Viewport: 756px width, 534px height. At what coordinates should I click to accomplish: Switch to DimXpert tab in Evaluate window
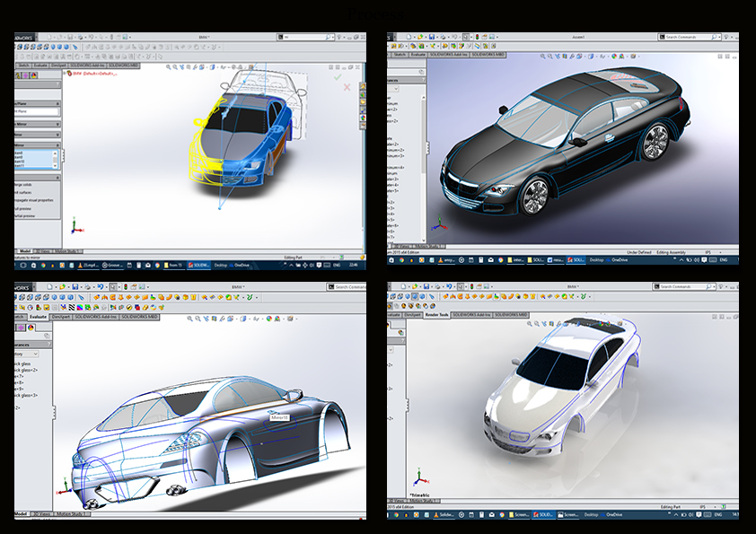click(x=61, y=317)
